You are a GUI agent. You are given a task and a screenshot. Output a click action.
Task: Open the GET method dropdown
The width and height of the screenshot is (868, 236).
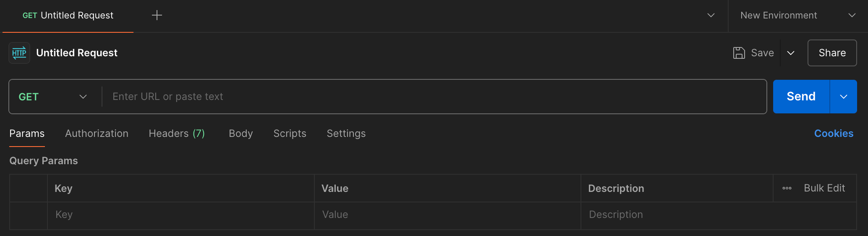[x=53, y=97]
